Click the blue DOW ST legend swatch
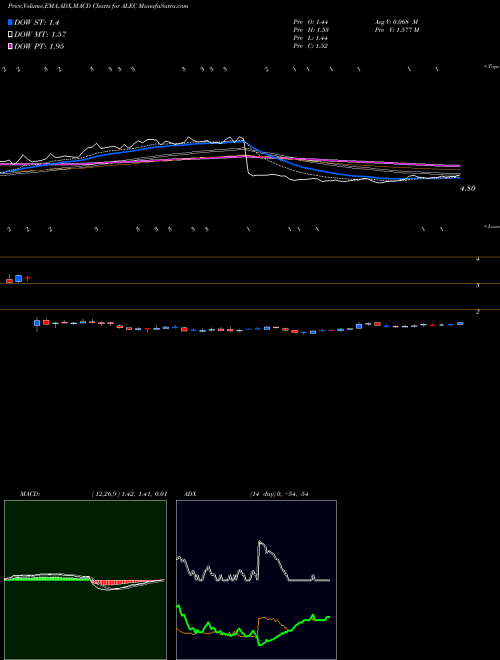The width and height of the screenshot is (500, 660). 10,23
